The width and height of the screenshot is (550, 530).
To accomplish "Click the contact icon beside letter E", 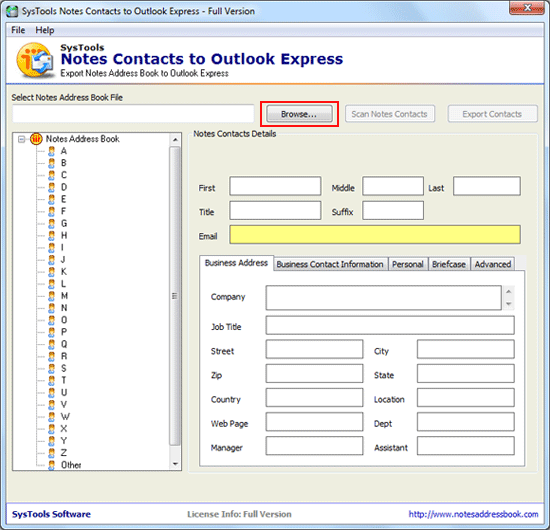I will (x=52, y=199).
